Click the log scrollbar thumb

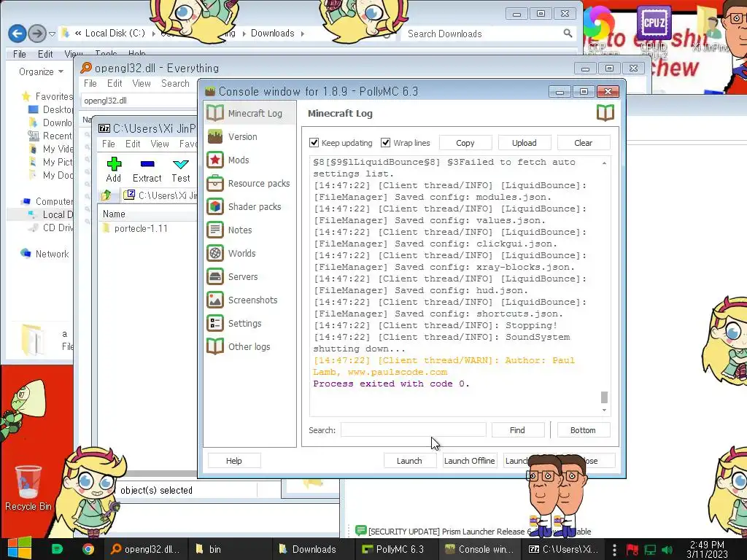pos(604,397)
